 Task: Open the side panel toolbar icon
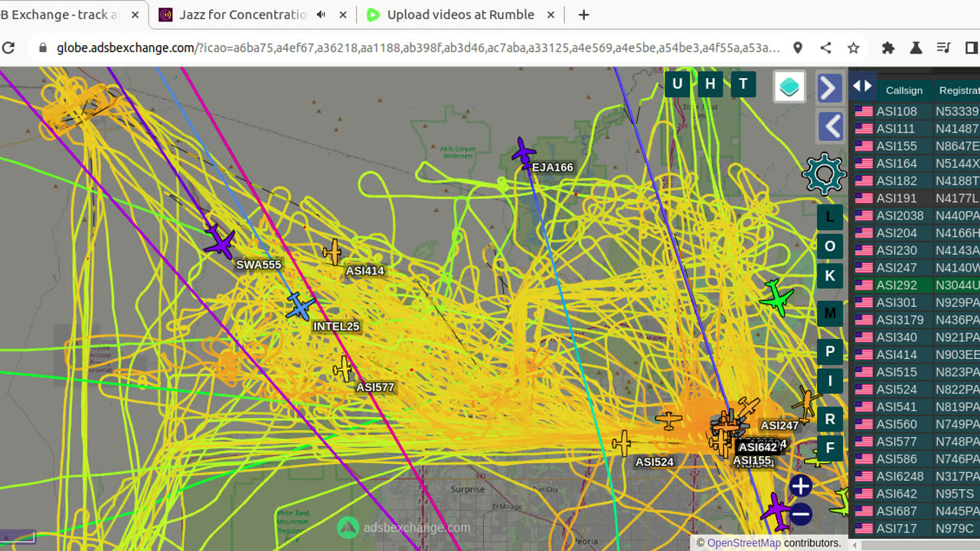pyautogui.click(x=972, y=47)
